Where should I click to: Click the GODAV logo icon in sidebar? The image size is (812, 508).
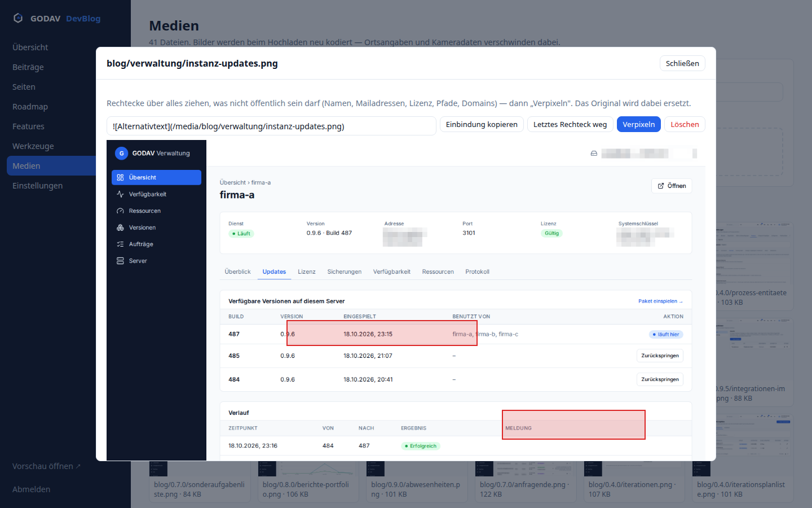(x=18, y=18)
